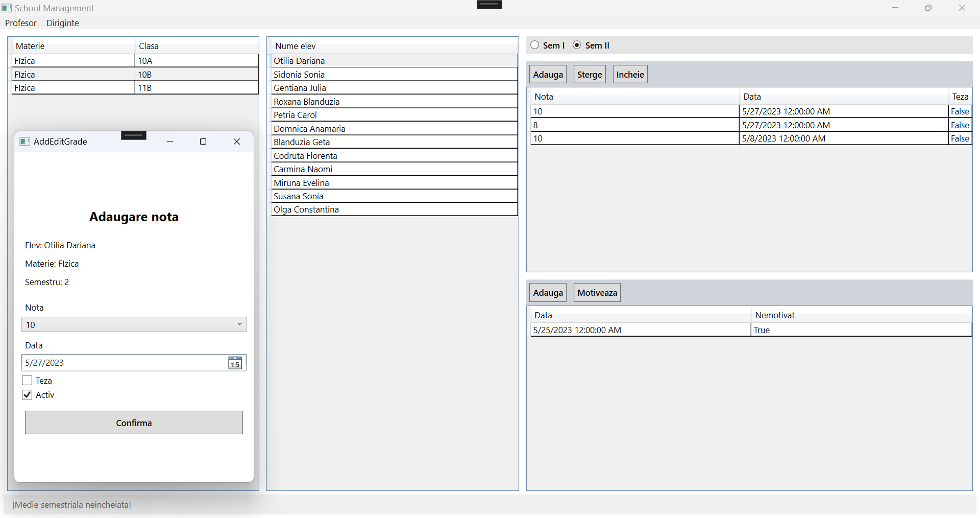The width and height of the screenshot is (980, 518).
Task: Open the Diriginte menu
Action: (62, 23)
